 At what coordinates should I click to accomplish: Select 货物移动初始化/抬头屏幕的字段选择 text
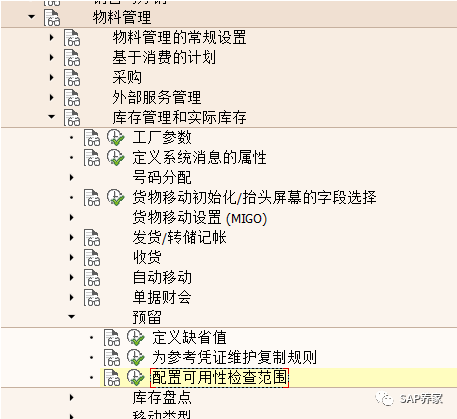254,197
